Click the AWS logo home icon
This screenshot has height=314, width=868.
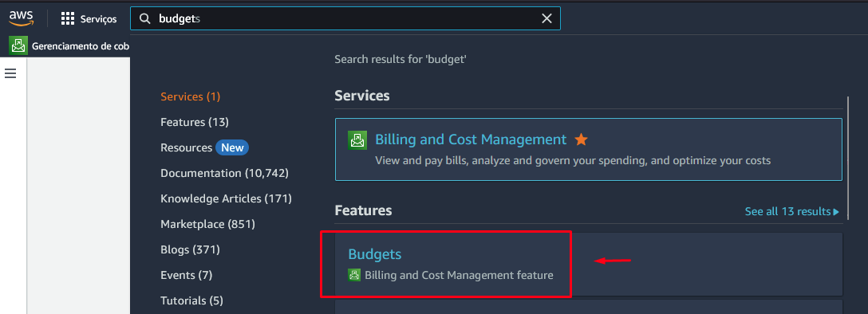(21, 18)
